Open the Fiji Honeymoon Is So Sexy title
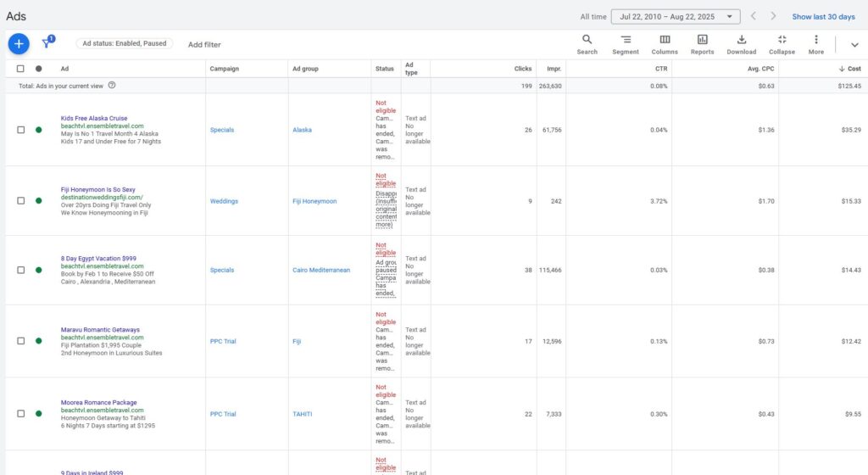Image resolution: width=868 pixels, height=475 pixels. point(98,189)
